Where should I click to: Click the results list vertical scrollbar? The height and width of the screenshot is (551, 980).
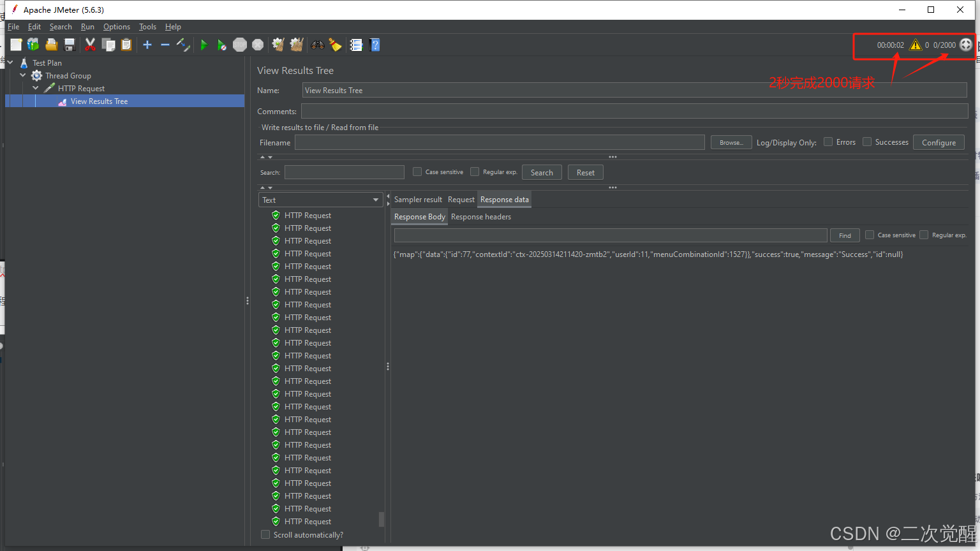tap(382, 519)
